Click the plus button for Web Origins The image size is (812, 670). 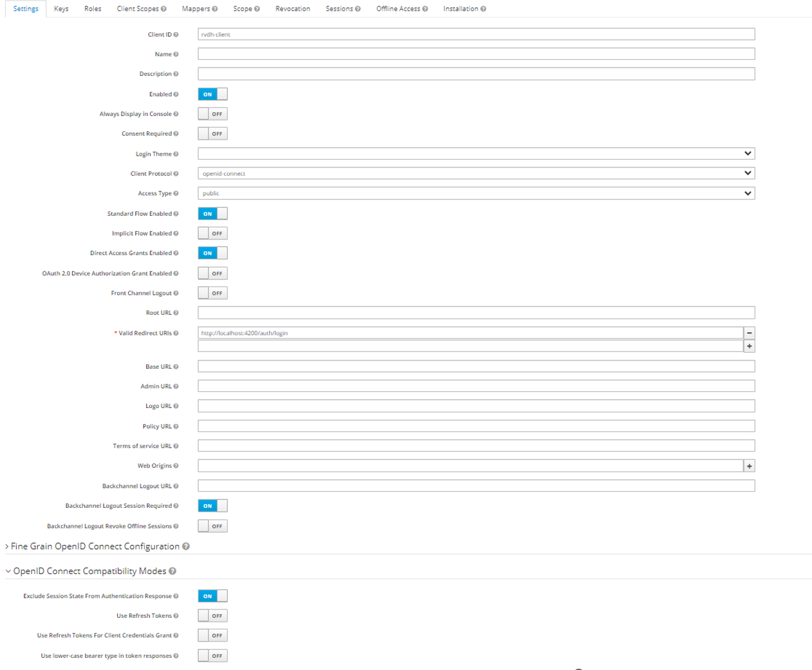[x=749, y=466]
